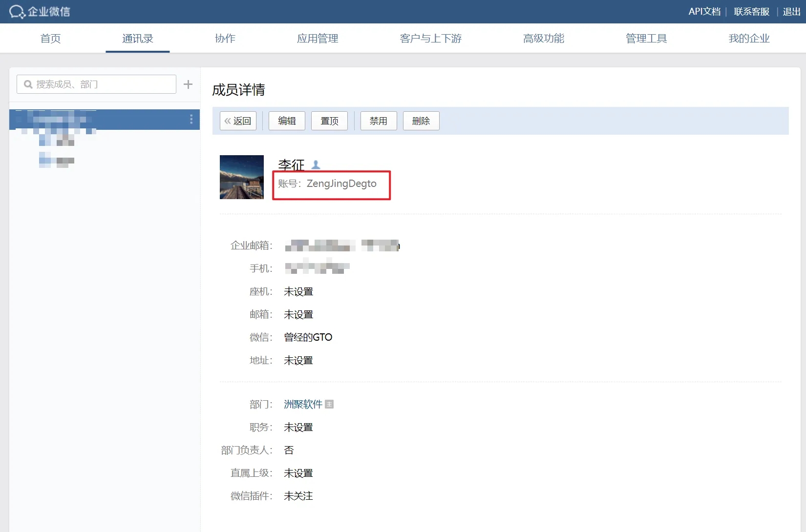Open the 首页 tab

click(x=50, y=39)
